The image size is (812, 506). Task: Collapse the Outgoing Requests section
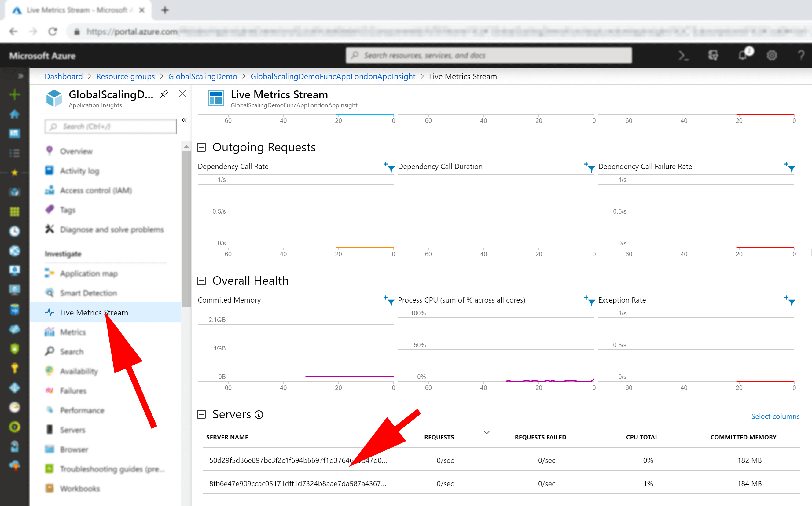click(201, 147)
